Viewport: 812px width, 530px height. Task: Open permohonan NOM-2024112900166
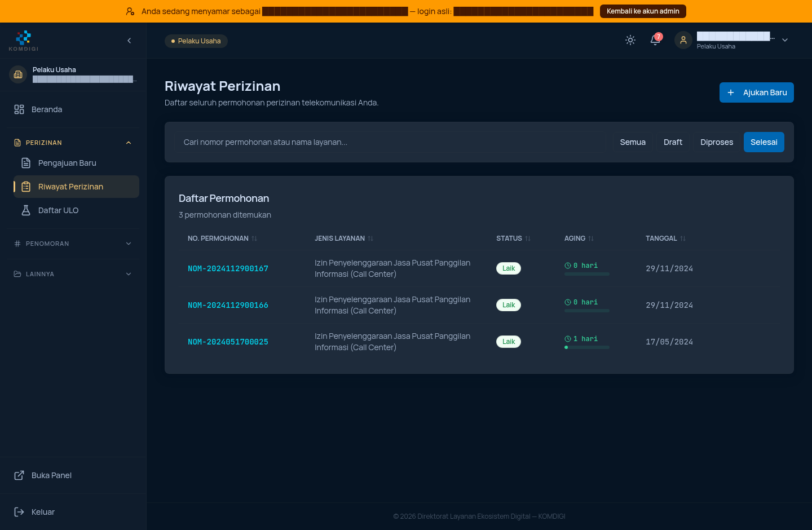pos(228,306)
